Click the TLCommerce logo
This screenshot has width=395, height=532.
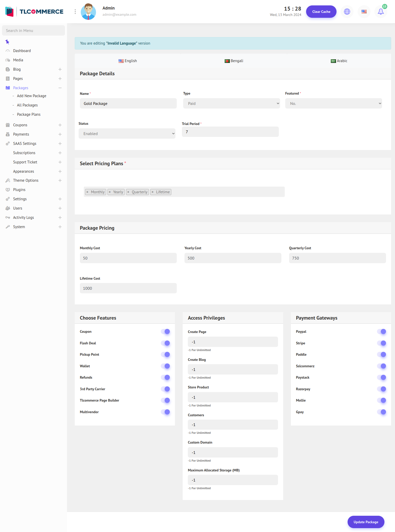click(34, 12)
